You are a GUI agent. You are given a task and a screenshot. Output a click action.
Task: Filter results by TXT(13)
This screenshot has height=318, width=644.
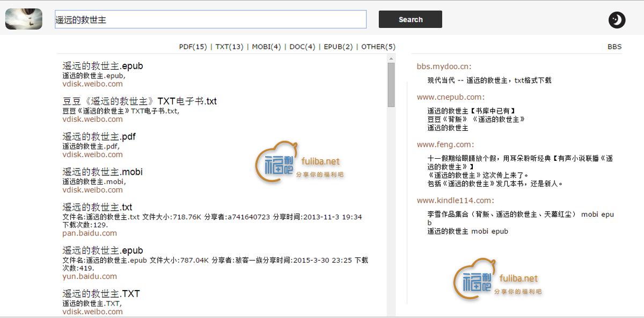tap(229, 47)
